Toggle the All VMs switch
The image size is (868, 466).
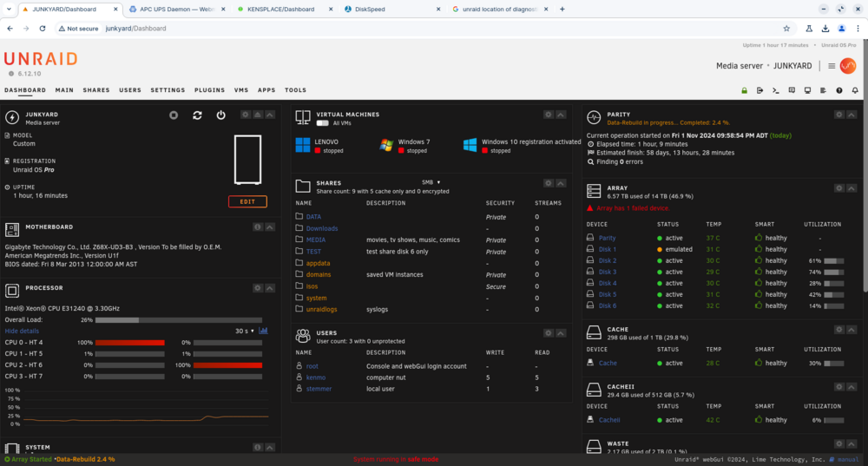pos(323,123)
